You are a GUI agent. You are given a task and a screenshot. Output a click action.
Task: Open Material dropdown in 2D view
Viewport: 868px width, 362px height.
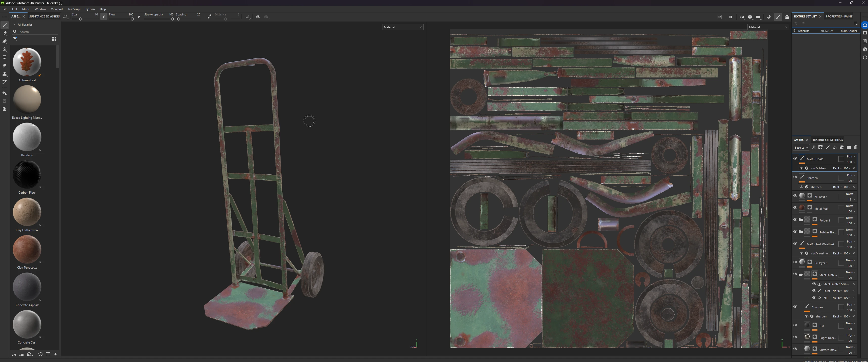coord(768,27)
